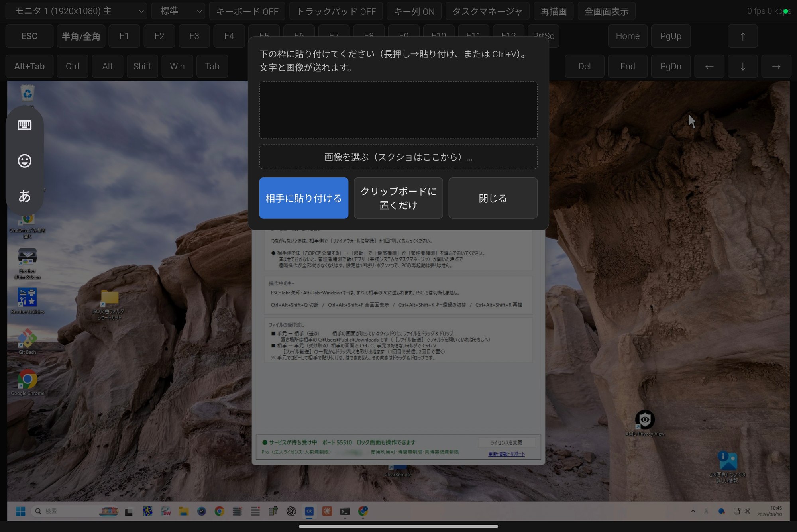Toggle トラックパッド OFF switch
Viewport: 797px width, 532px height.
coord(336,11)
